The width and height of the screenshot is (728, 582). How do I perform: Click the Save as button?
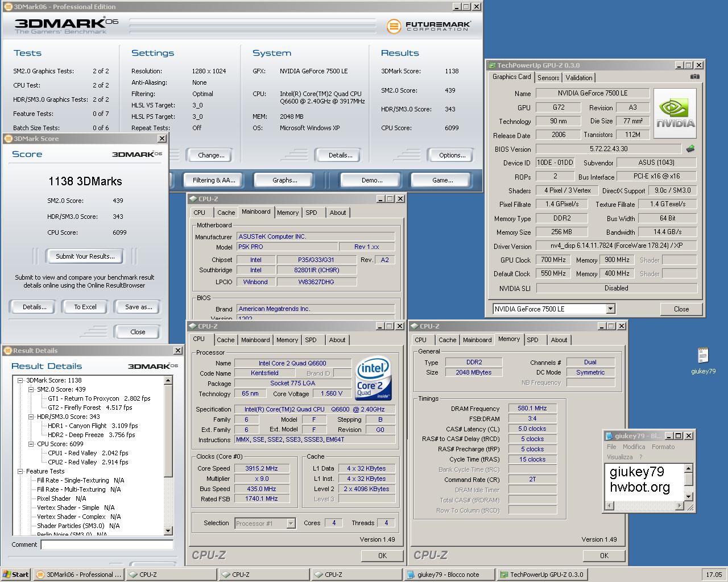tap(138, 307)
